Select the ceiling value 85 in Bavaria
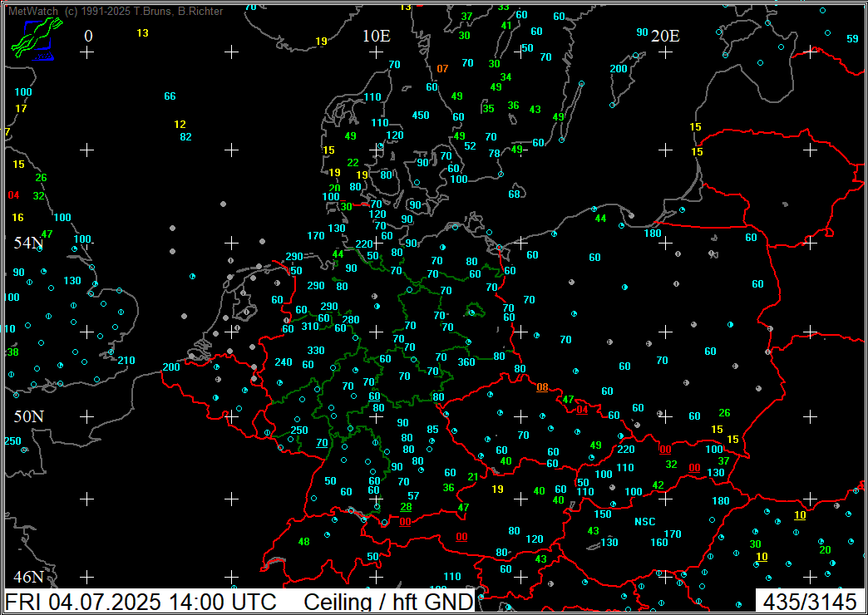 (433, 429)
